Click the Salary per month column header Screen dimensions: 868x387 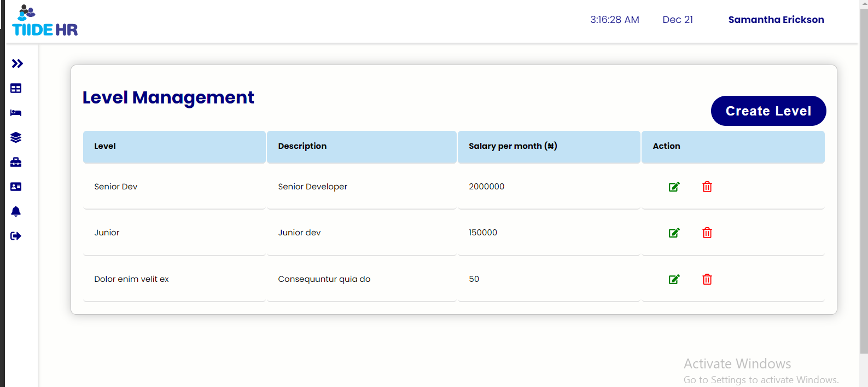[549, 147]
